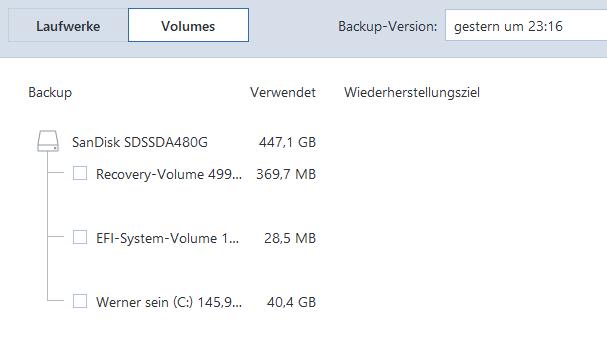Click the Verwendet column header

(x=283, y=92)
